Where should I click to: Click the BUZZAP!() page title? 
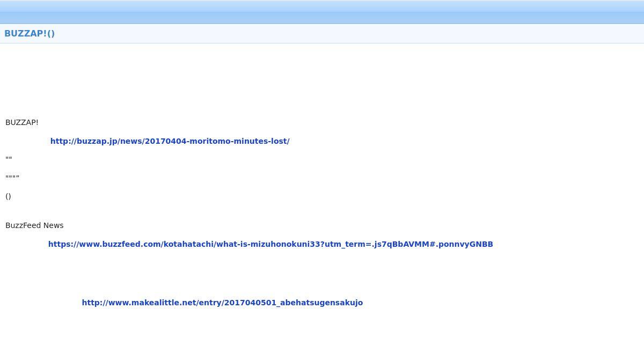click(30, 33)
